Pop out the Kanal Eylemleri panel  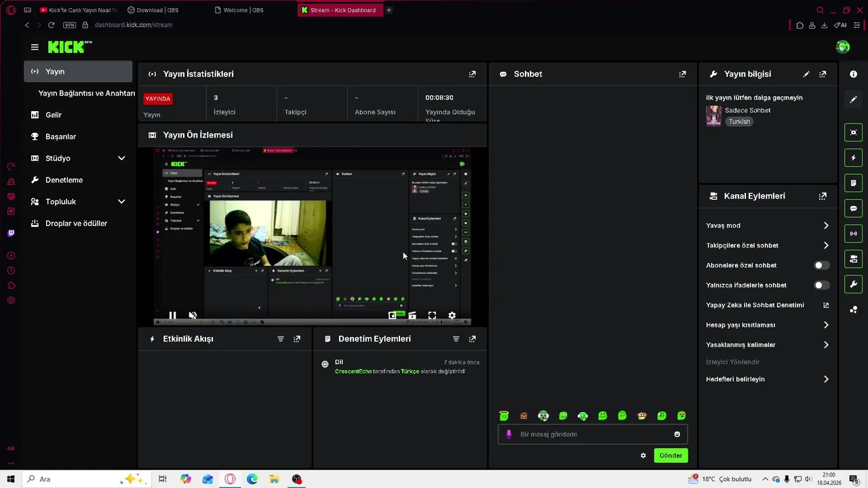tap(823, 196)
